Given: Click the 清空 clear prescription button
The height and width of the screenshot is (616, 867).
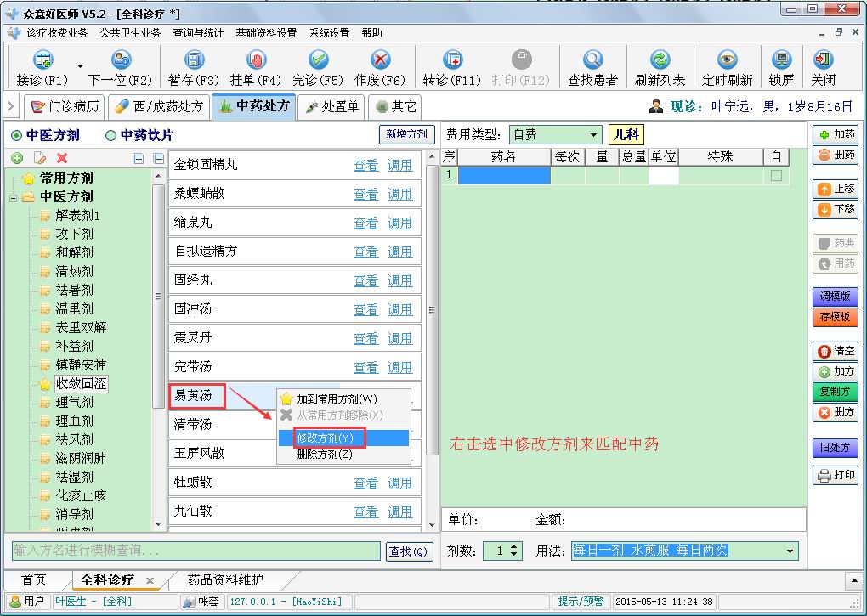Looking at the screenshot, I should [835, 351].
